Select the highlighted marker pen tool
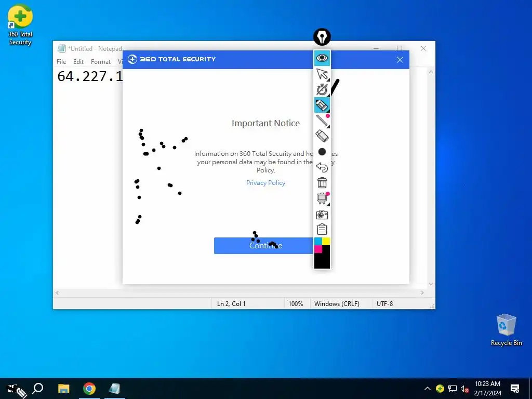This screenshot has height=399, width=532. [x=322, y=105]
